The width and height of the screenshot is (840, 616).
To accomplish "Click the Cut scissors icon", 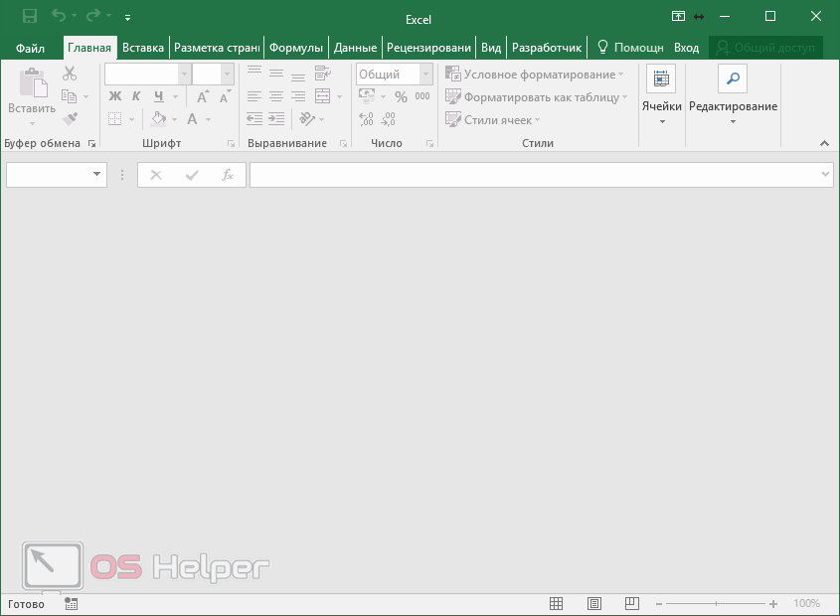I will [70, 74].
